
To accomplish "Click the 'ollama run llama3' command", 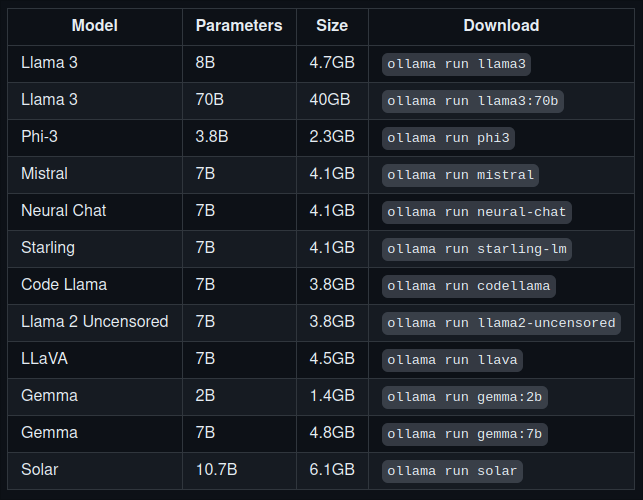I will tap(456, 64).
